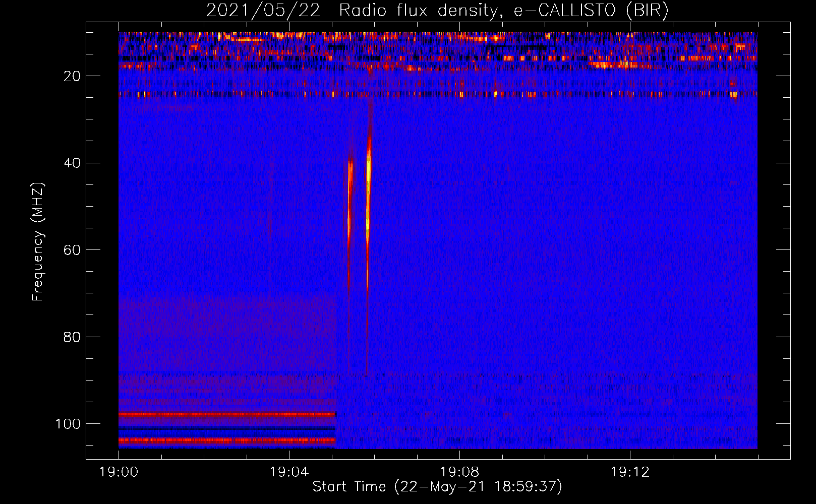Click the 19:12 time tick label
The image size is (816, 504).
pyautogui.click(x=630, y=472)
